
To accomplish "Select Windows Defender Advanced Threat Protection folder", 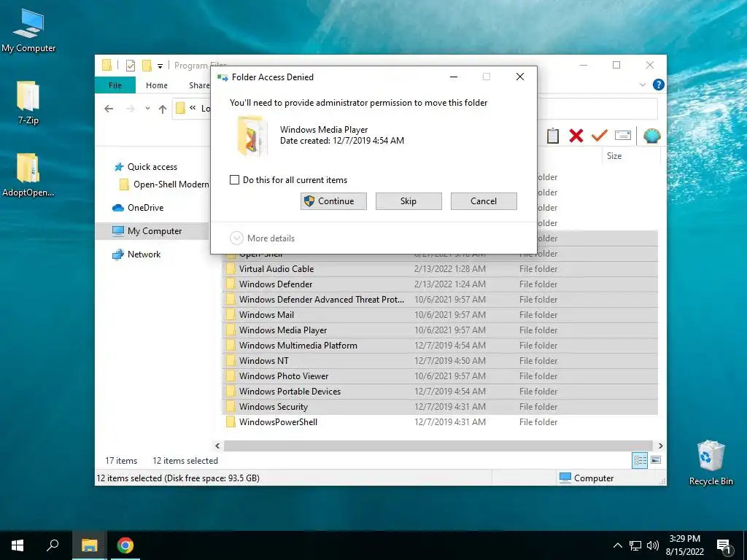I will 440,300.
